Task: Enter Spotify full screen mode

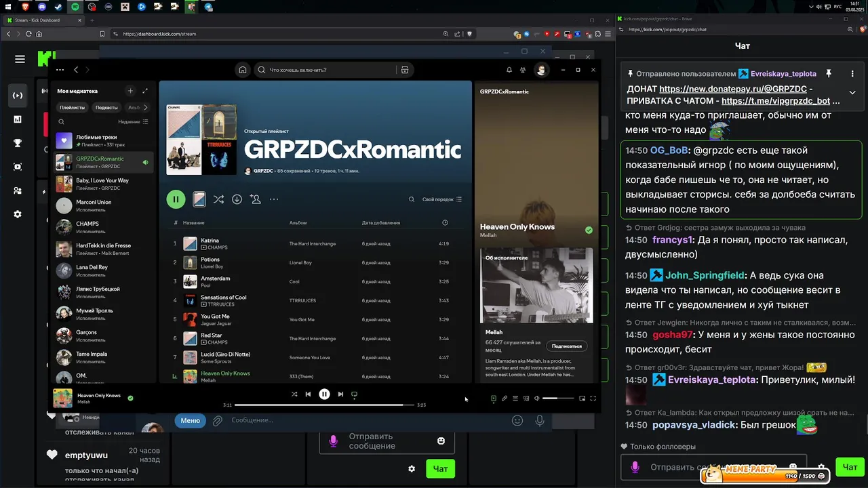Action: tap(593, 399)
